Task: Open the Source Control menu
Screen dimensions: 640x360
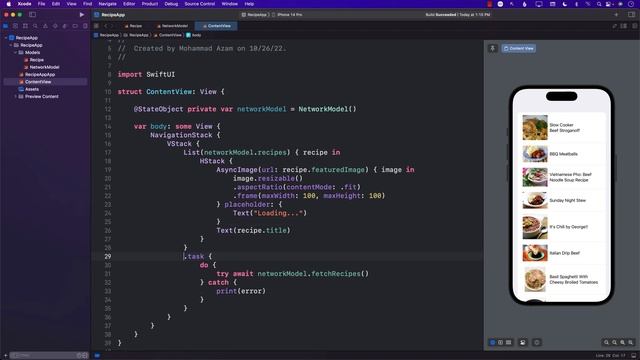Action: click(x=200, y=4)
